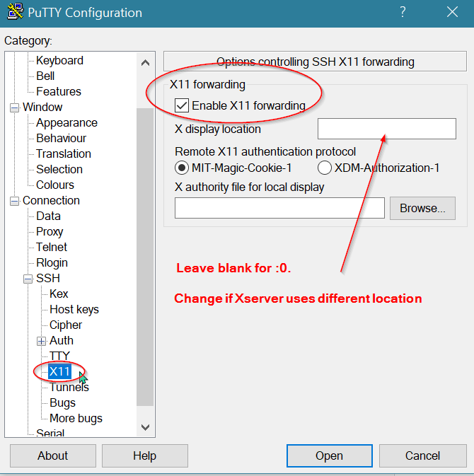Toggle Enable X11 forwarding checkbox
Screen dimensions: 474x476
click(x=182, y=105)
